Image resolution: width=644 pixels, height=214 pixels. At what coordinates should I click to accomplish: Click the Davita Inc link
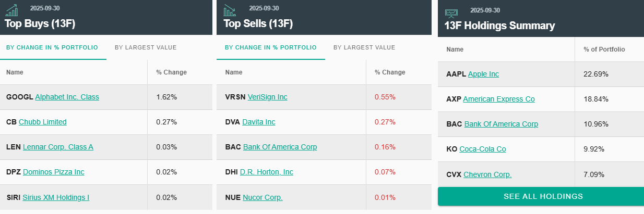259,122
